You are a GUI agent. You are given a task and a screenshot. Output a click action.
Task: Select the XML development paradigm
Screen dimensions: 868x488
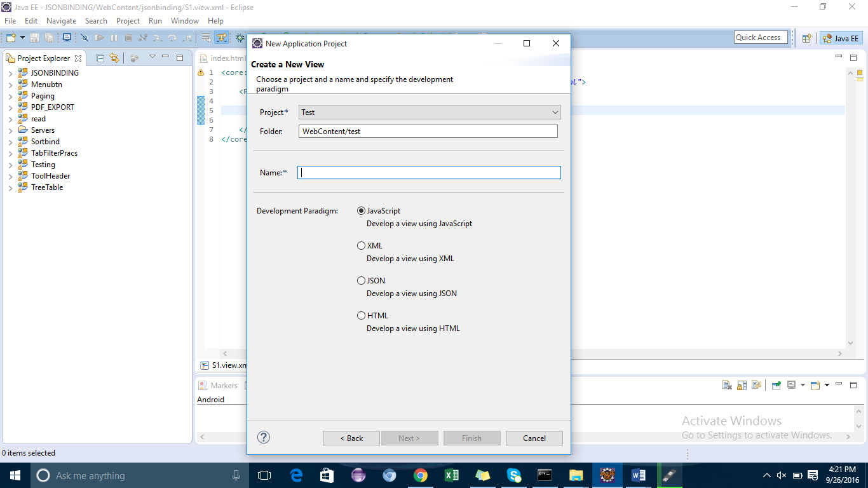click(x=362, y=246)
